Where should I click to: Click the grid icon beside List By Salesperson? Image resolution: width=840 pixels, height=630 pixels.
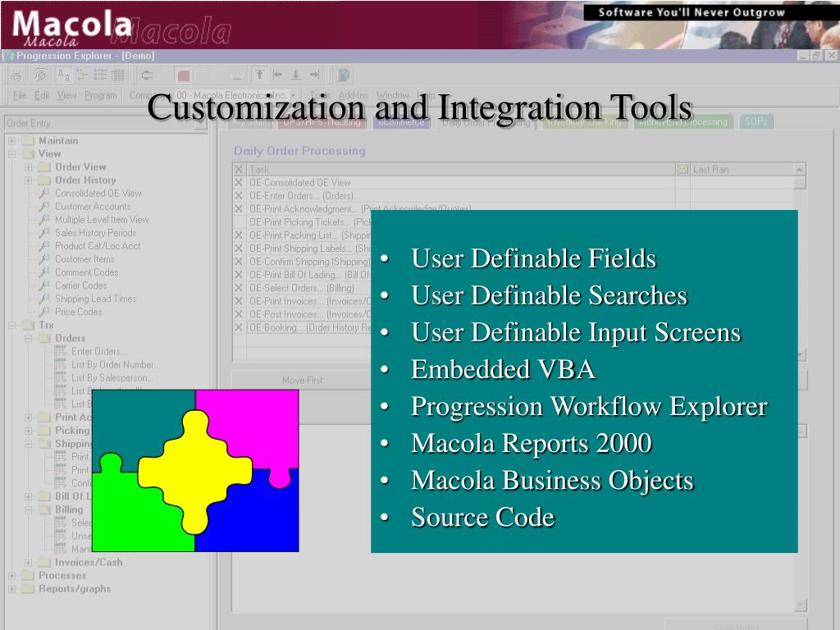pos(61,377)
